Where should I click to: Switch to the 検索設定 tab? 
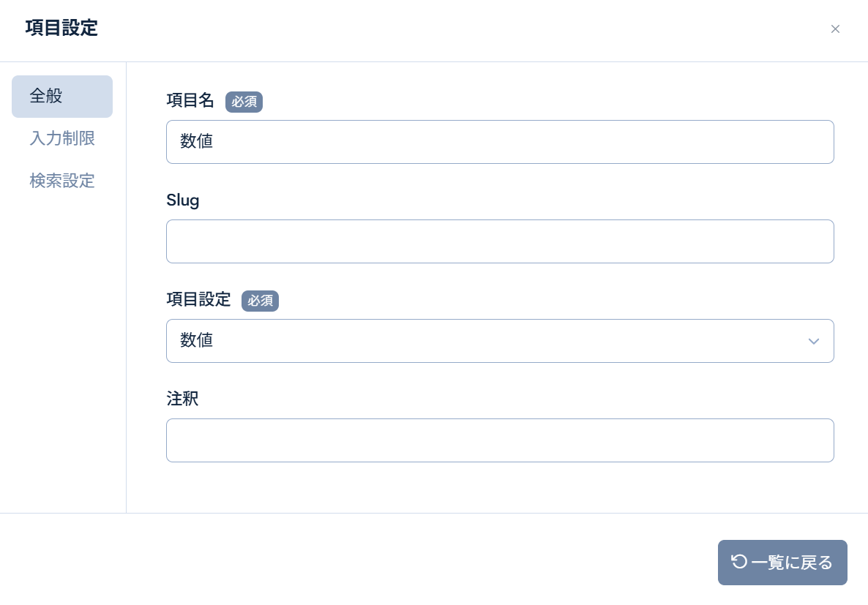(62, 181)
